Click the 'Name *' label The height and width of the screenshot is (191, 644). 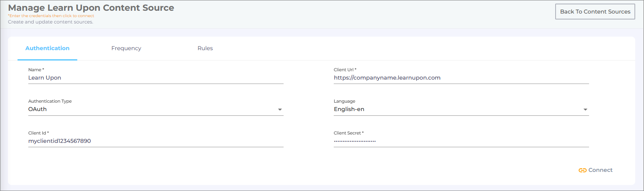click(36, 70)
